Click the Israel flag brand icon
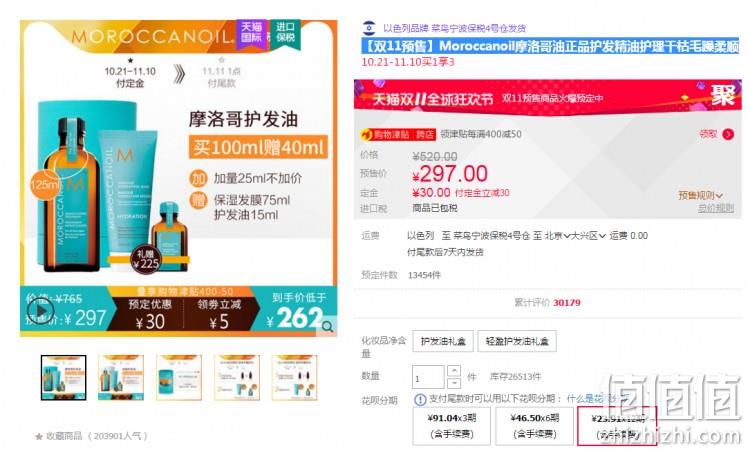This screenshot has width=750, height=453. [369, 28]
